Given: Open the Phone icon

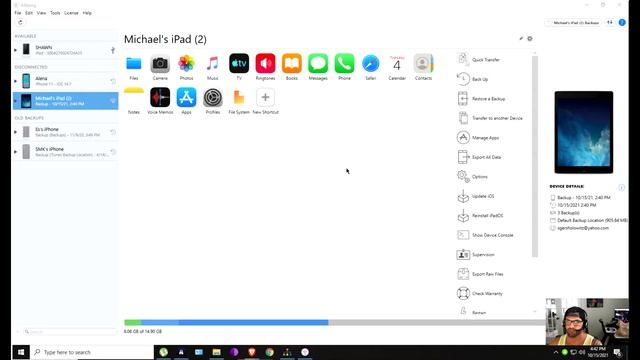Looking at the screenshot, I should (344, 64).
